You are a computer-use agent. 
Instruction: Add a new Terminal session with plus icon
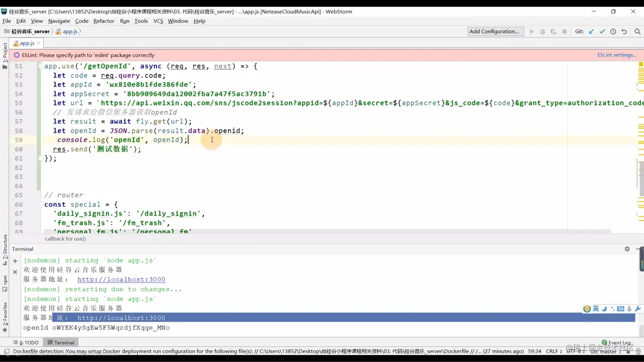point(15,261)
